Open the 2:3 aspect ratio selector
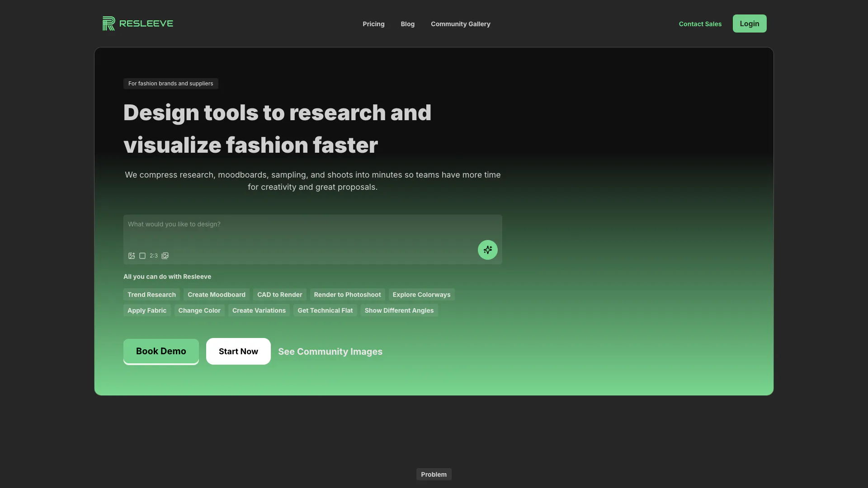Screen dimensions: 868x488 pyautogui.click(x=154, y=256)
